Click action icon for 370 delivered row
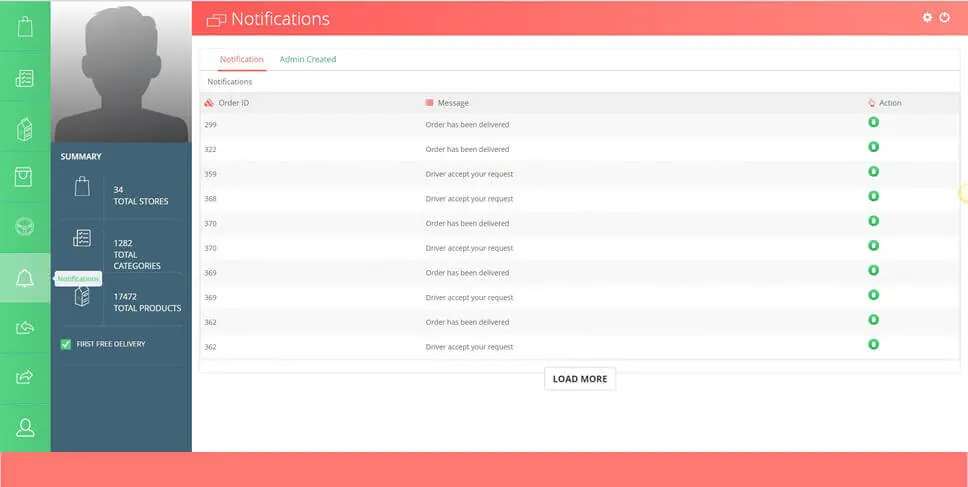Viewport: 968px width, 487px height. pos(874,221)
